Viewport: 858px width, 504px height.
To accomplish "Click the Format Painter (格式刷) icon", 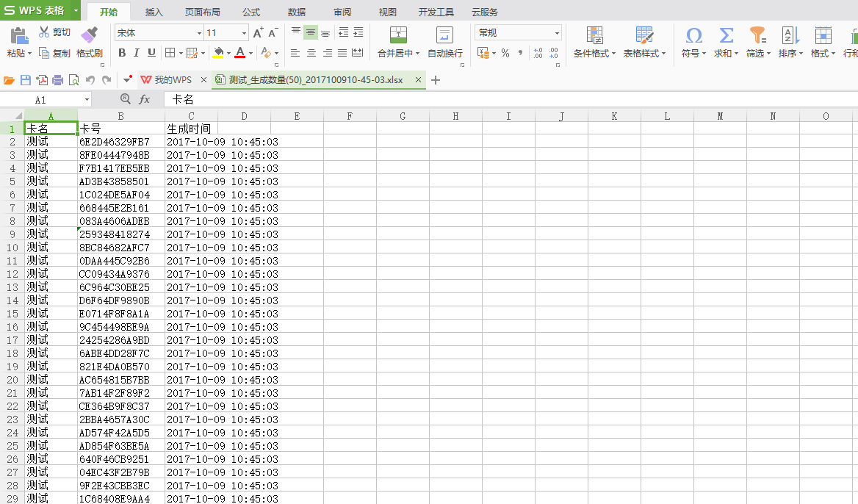I will click(x=89, y=35).
